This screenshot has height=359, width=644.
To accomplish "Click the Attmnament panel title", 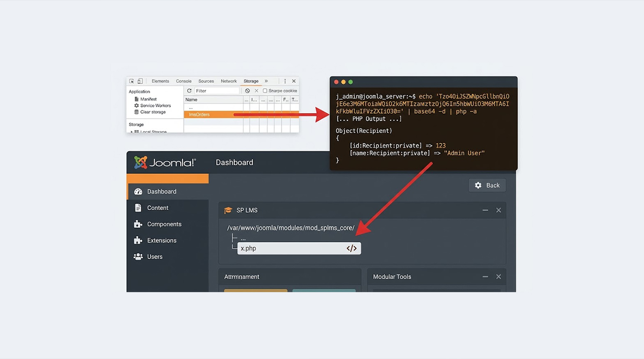I will pyautogui.click(x=241, y=277).
